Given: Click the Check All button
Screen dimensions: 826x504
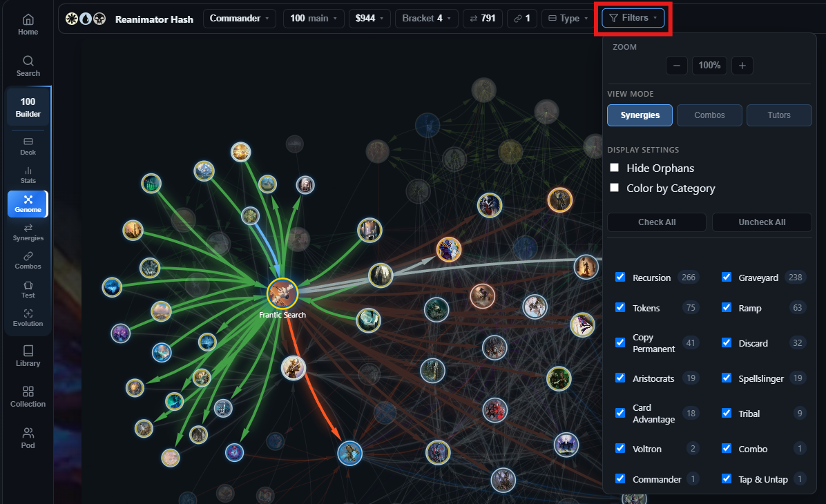Looking at the screenshot, I should (x=657, y=222).
